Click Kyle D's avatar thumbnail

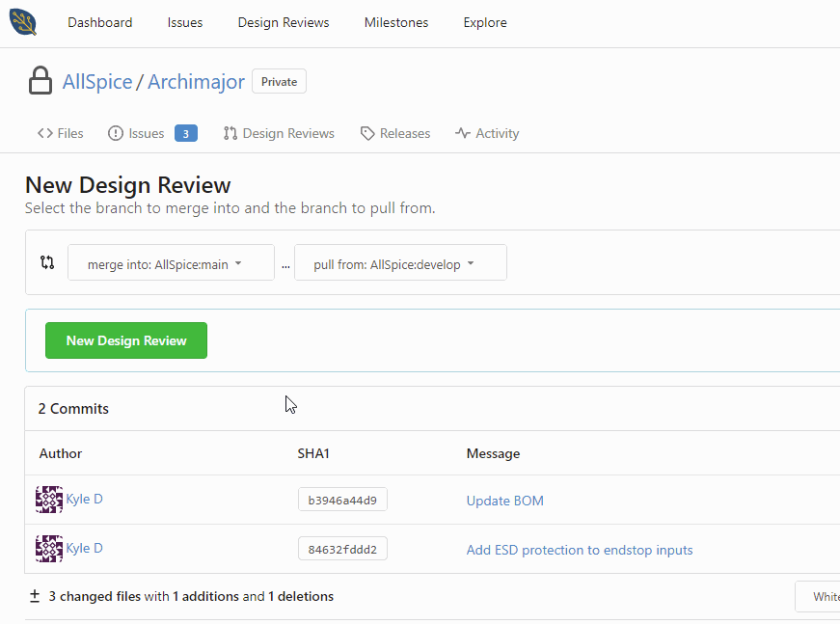(x=48, y=499)
